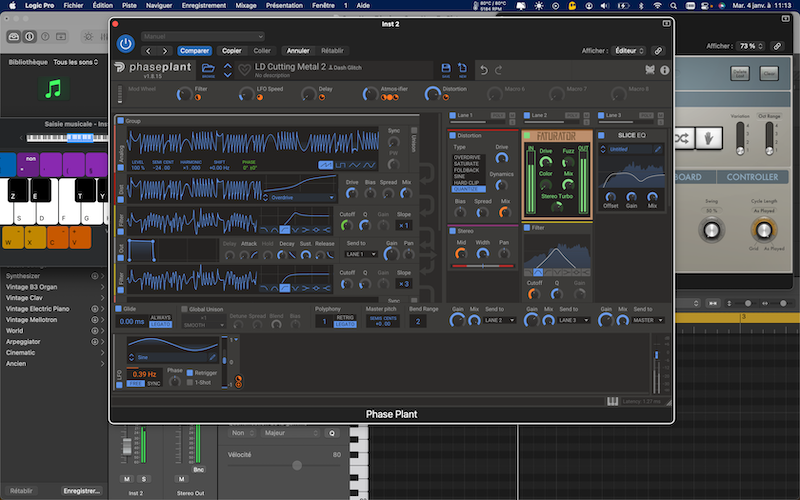Show the on-screen keyboard icon near Latency
The height and width of the screenshot is (500, 800).
click(612, 402)
